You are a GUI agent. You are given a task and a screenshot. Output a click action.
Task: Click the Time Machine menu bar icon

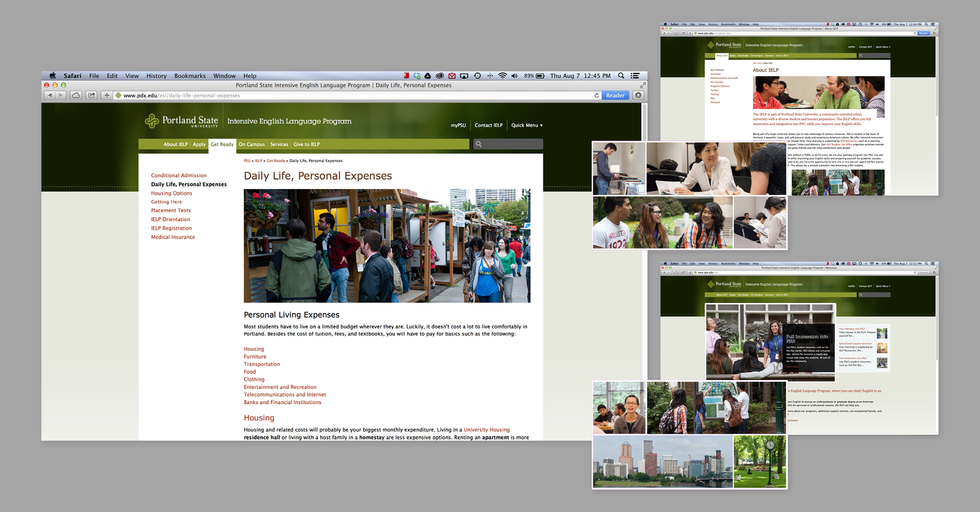click(x=477, y=76)
